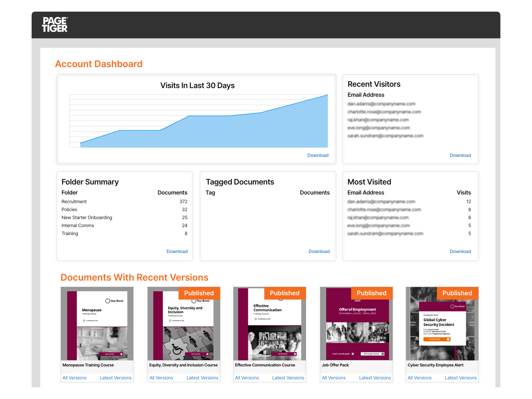
Task: Download the Recent Visitors list
Action: coord(460,155)
